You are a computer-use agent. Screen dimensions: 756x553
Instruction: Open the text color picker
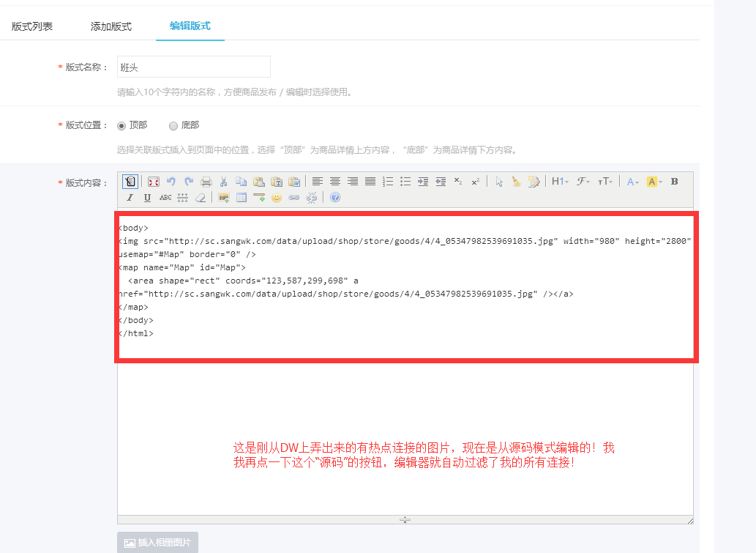tap(632, 182)
